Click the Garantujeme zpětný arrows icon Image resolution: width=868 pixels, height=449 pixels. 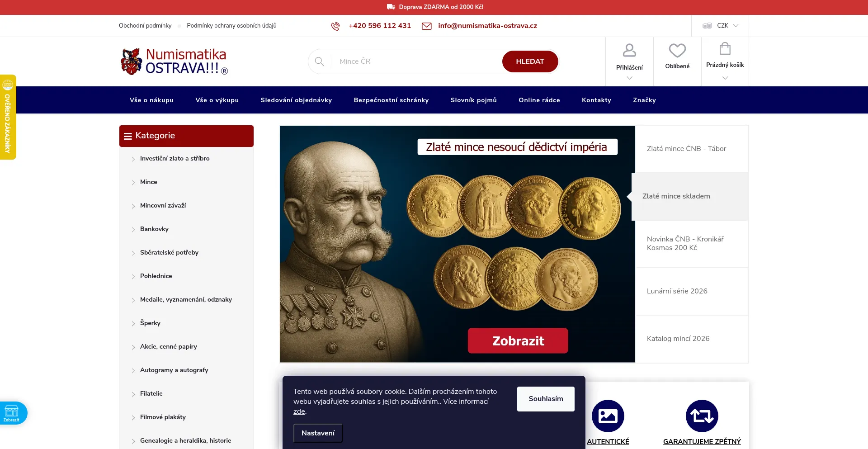(702, 416)
